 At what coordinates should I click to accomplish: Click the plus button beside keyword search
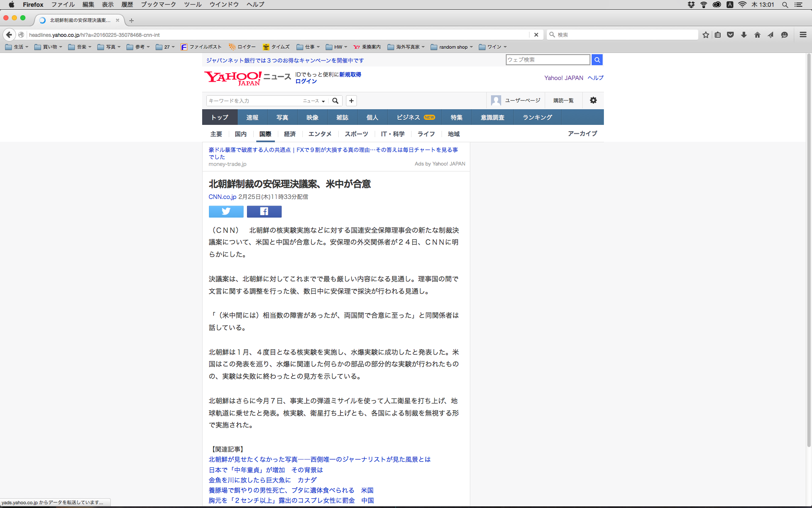[x=351, y=101]
